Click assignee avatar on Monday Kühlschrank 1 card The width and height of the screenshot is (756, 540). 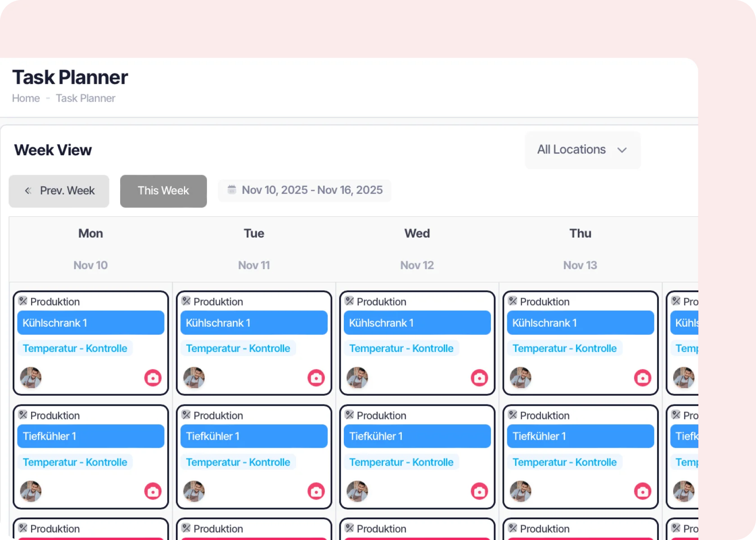[31, 378]
